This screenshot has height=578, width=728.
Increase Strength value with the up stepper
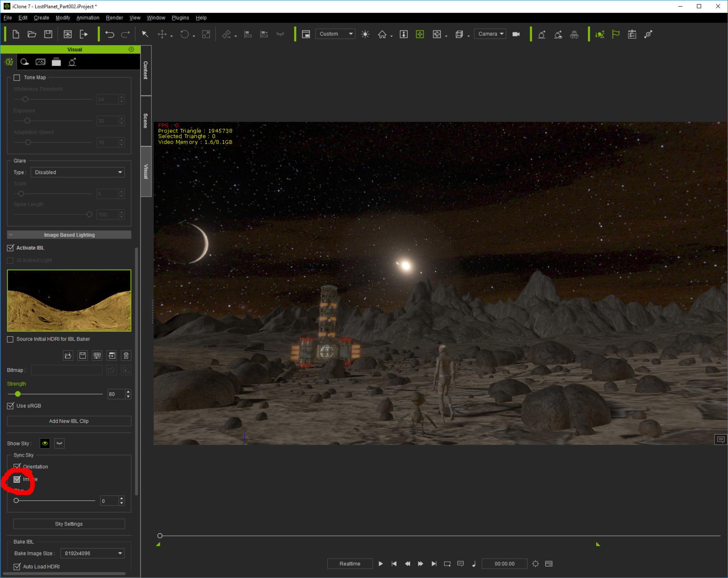[128, 392]
